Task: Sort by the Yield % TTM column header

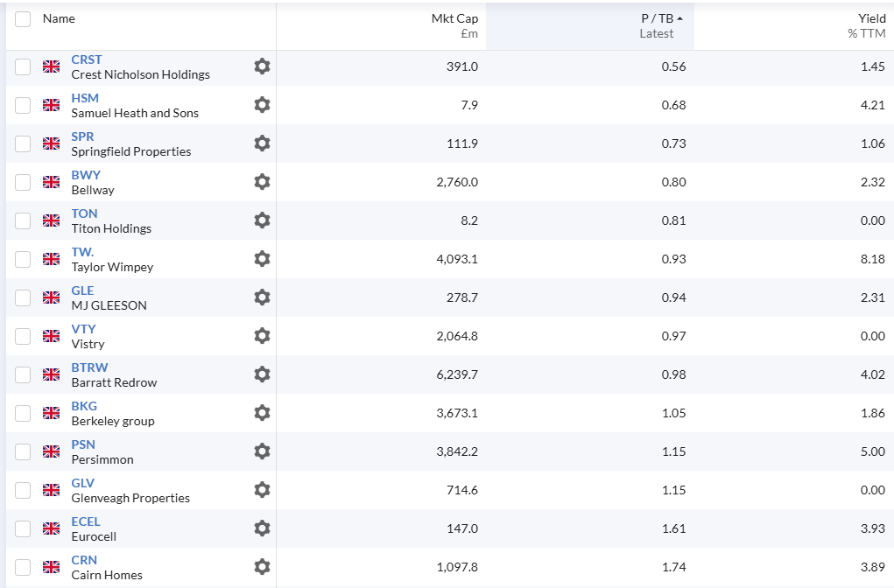Action: coord(866,26)
